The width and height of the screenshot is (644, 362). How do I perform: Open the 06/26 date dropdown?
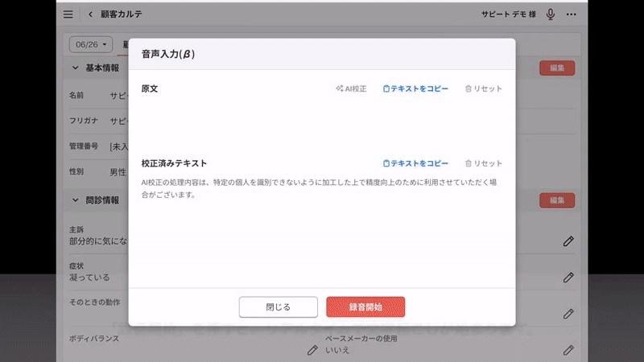[x=91, y=44]
